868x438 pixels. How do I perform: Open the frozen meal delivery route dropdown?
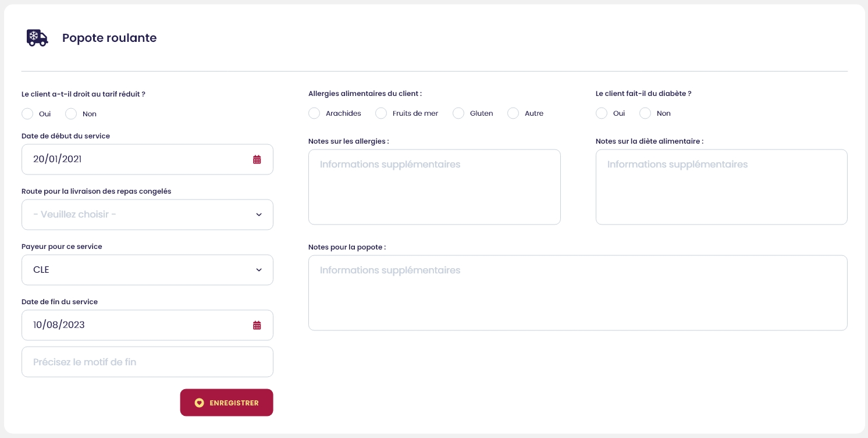tap(147, 215)
